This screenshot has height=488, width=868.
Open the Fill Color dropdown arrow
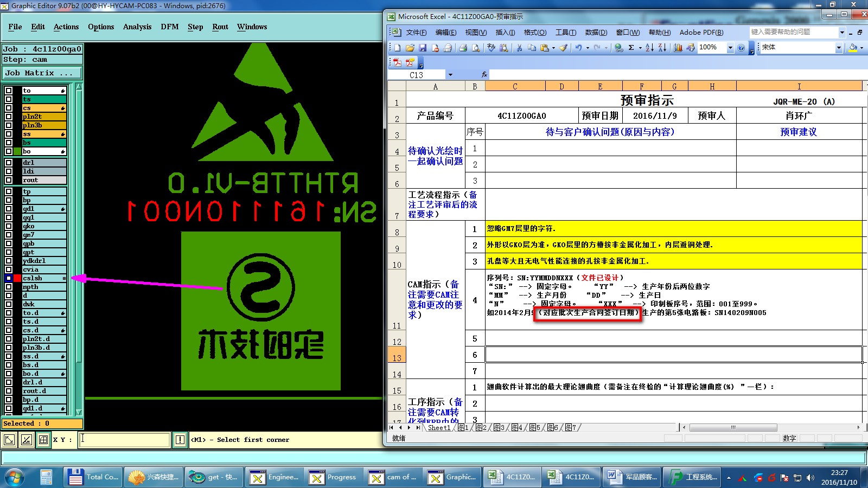coord(861,48)
